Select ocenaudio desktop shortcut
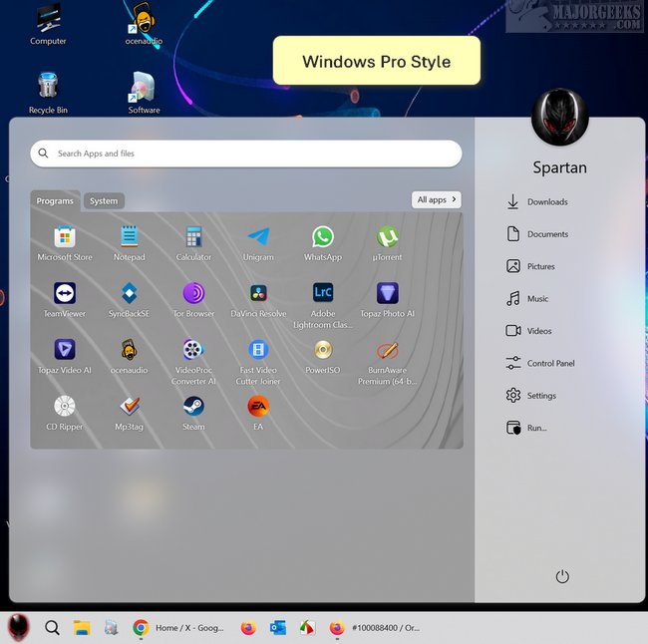Screen dimensions: 648x644 (144, 24)
